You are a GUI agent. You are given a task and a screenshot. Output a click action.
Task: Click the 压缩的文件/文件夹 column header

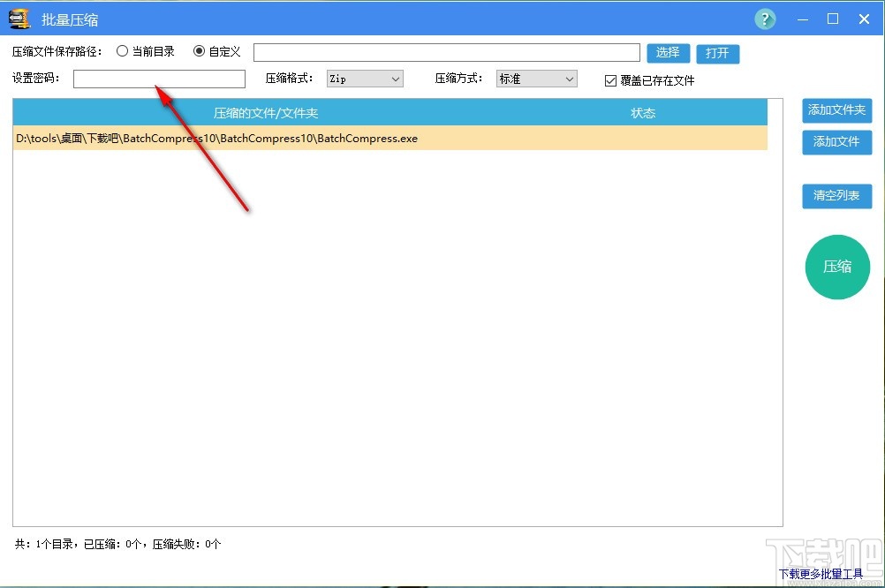pos(266,113)
